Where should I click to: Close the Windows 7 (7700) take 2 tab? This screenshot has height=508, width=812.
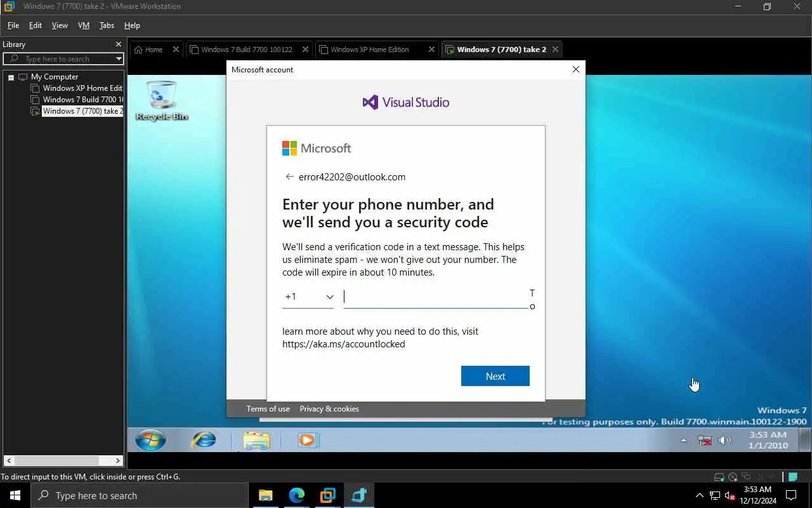click(x=556, y=50)
